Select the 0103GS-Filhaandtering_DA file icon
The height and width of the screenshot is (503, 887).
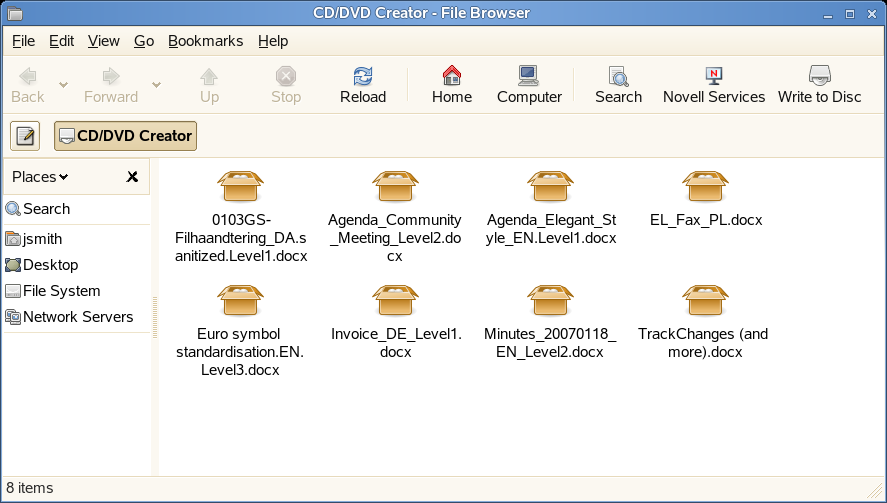240,186
